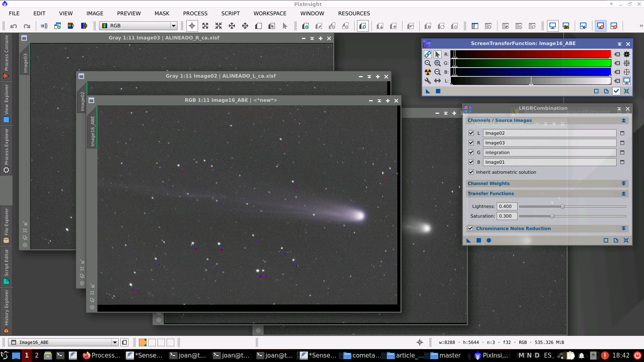Click the track view checkmark in STF
Viewport: 644px width, 362px height.
coord(616,91)
